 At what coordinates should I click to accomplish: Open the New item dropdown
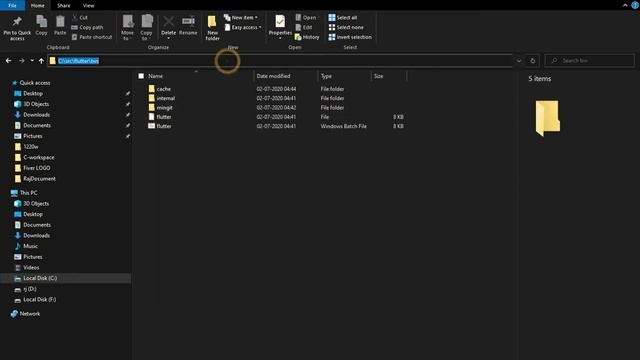pyautogui.click(x=241, y=18)
